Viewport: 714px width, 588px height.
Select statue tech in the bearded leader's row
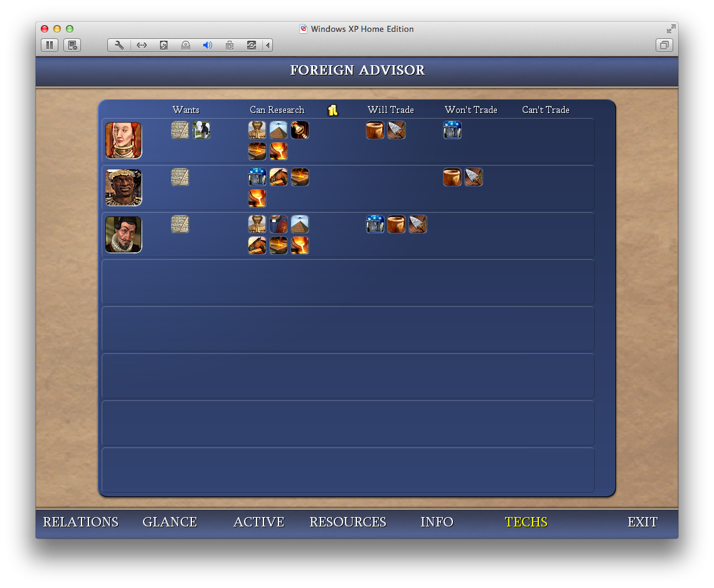(257, 224)
